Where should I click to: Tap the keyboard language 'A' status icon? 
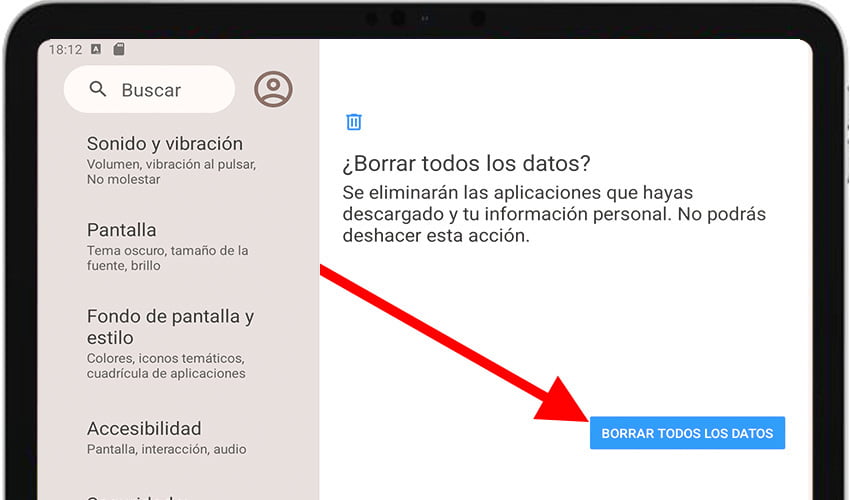click(96, 49)
